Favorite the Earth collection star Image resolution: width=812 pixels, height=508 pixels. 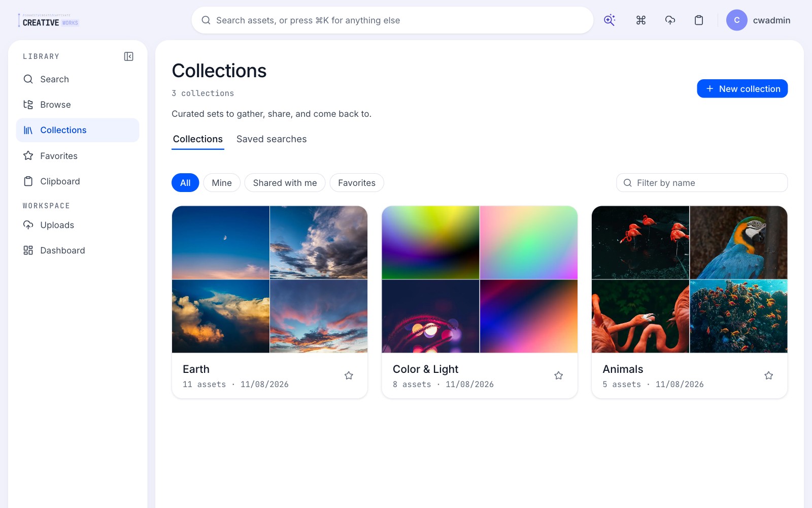(x=349, y=375)
